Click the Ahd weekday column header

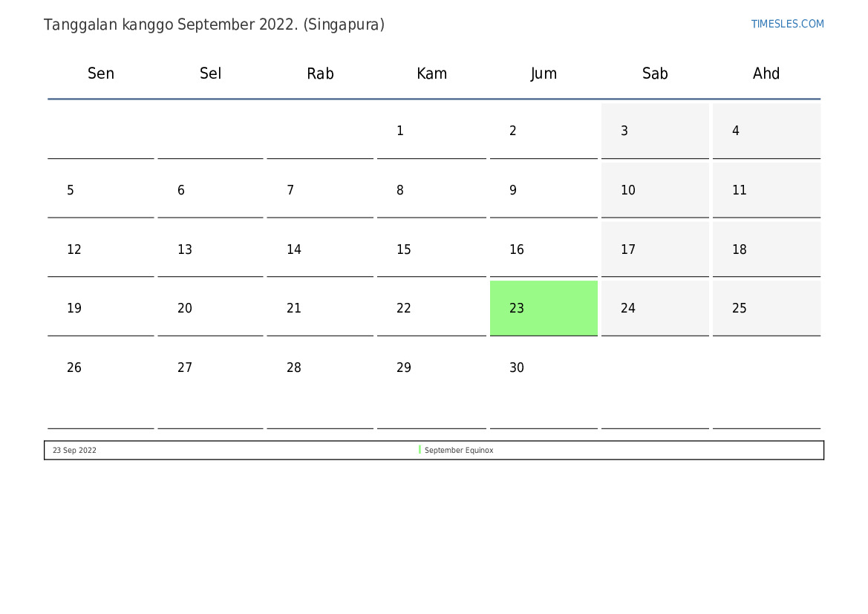[766, 74]
